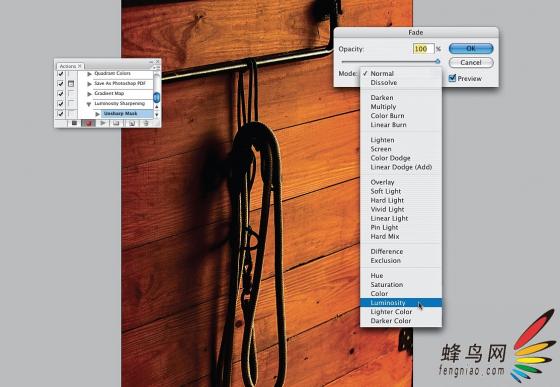Choose Overlay blend mode

(401, 182)
